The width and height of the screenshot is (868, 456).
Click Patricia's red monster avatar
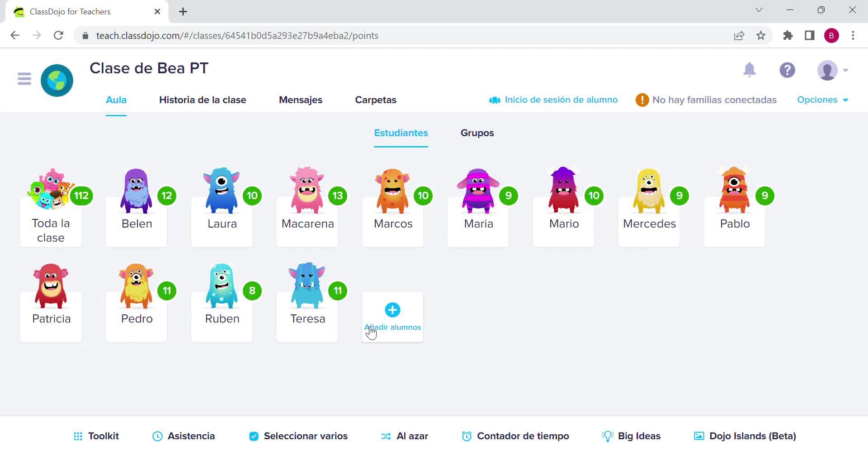pyautogui.click(x=51, y=286)
